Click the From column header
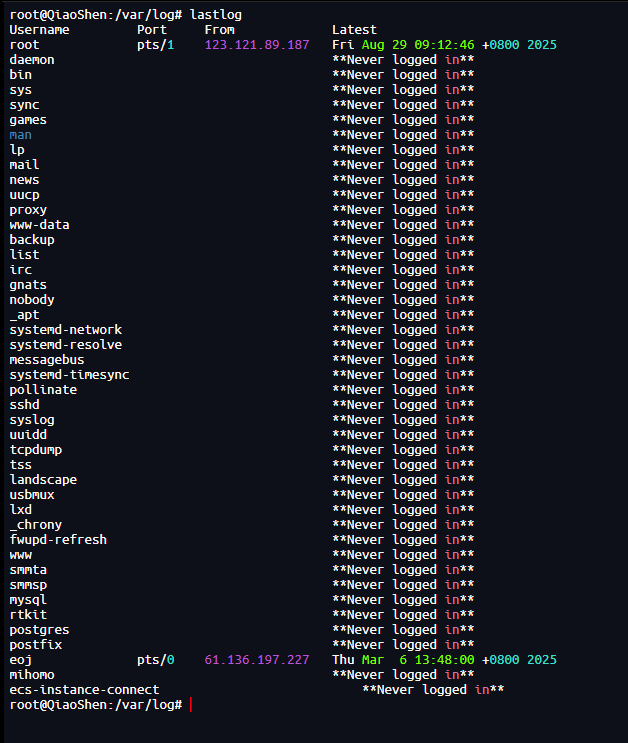This screenshot has height=743, width=628. click(x=219, y=30)
